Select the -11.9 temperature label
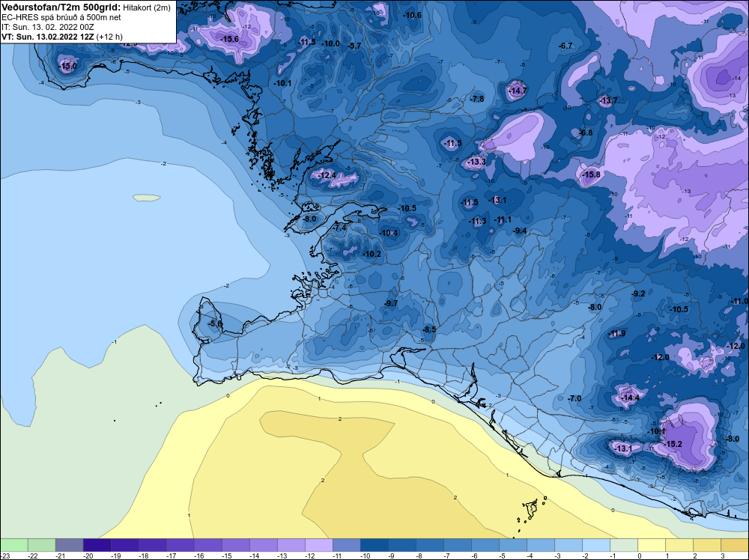Screen dimensions: 749x560 pyautogui.click(x=616, y=333)
